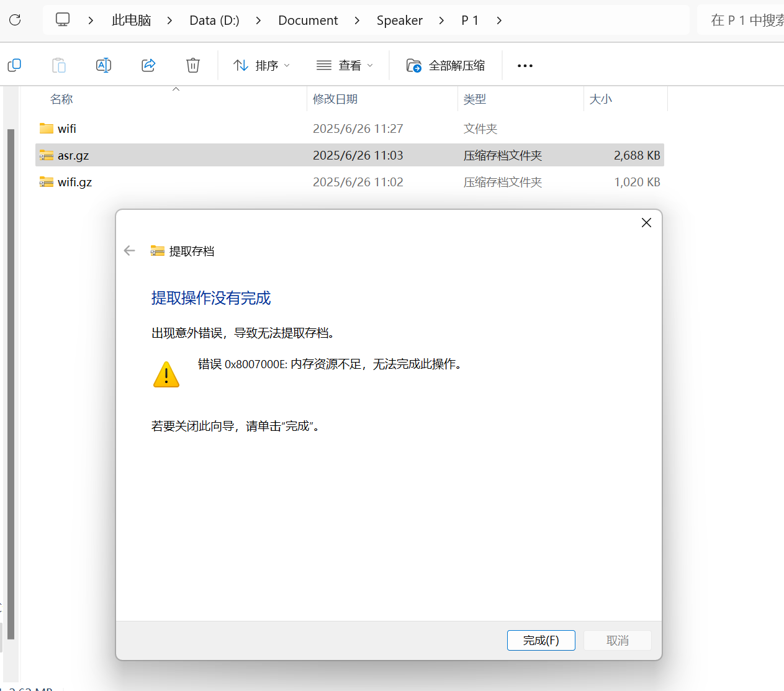
Task: Open the 排序 sort dropdown
Action: point(261,65)
